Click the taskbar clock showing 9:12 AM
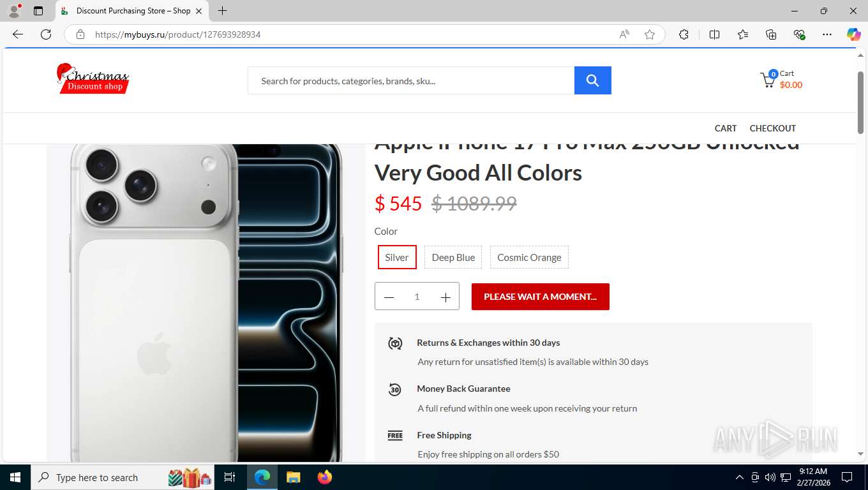 point(812,477)
